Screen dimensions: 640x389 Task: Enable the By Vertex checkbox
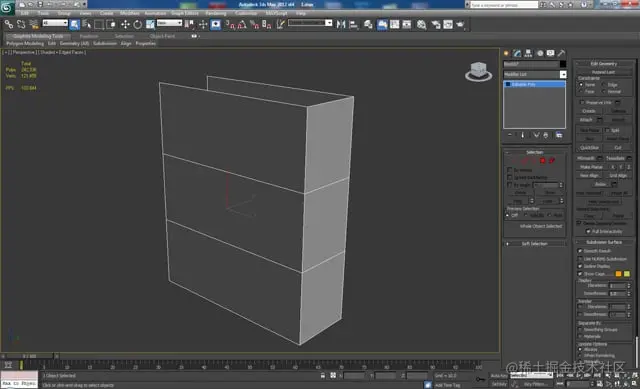[x=509, y=170]
